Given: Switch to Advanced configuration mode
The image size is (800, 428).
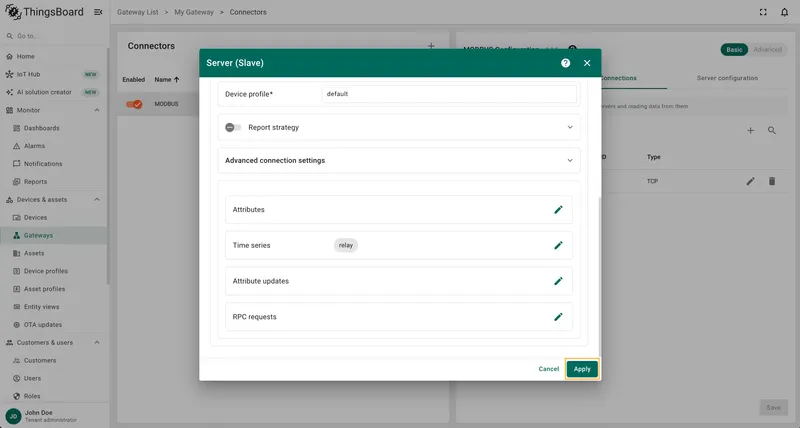Looking at the screenshot, I should pos(767,49).
